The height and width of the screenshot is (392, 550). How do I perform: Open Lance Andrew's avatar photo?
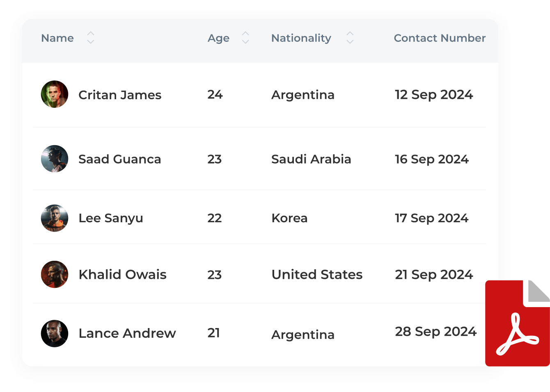point(55,333)
